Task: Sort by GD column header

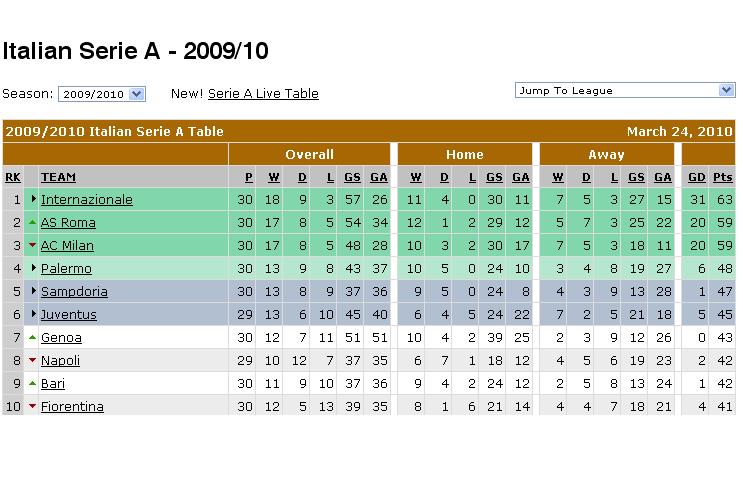Action: tap(697, 177)
